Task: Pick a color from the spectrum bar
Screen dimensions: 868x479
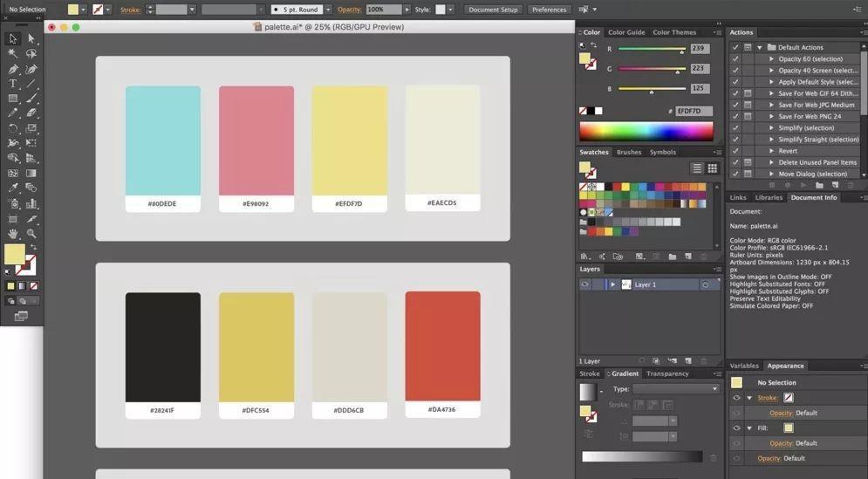Action: [646, 131]
